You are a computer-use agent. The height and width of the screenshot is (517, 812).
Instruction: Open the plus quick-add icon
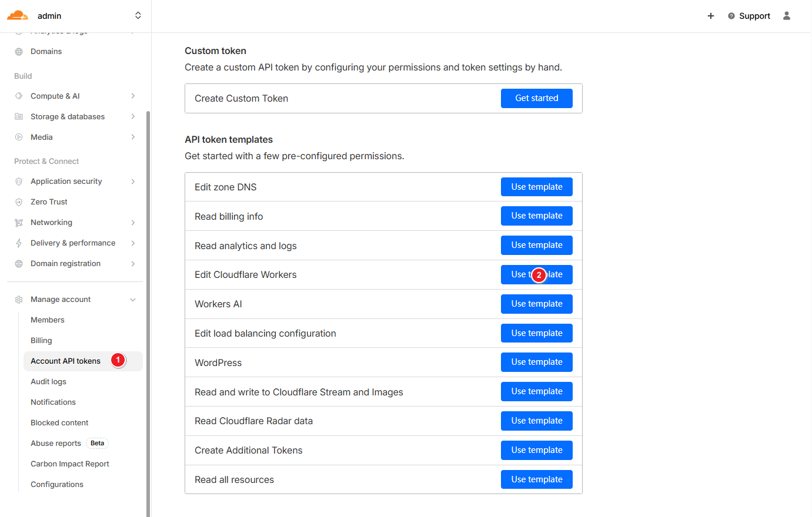tap(711, 16)
